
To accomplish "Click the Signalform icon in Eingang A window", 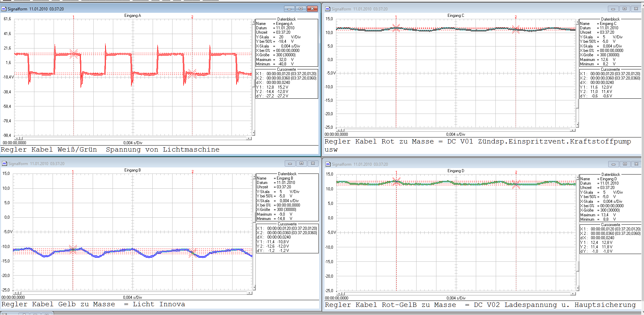I will click(4, 9).
